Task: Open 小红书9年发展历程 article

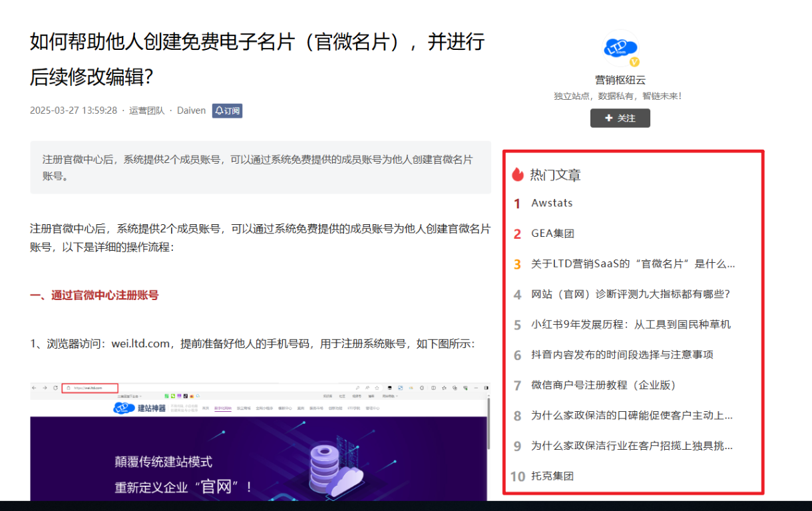Action: click(630, 325)
